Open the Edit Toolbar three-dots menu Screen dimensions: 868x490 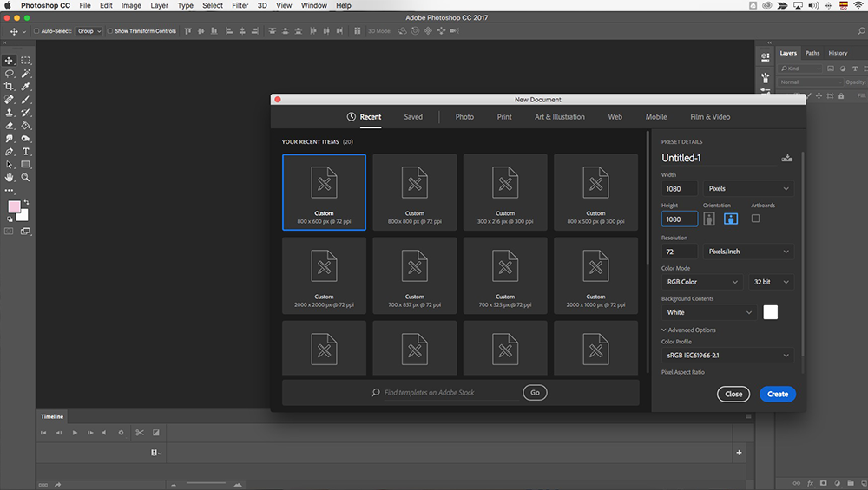pos(10,190)
